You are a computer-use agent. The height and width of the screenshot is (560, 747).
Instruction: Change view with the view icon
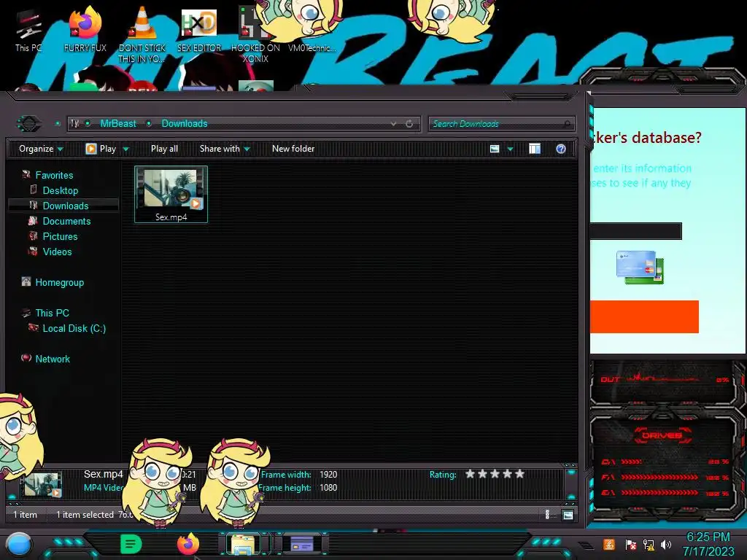click(x=495, y=149)
